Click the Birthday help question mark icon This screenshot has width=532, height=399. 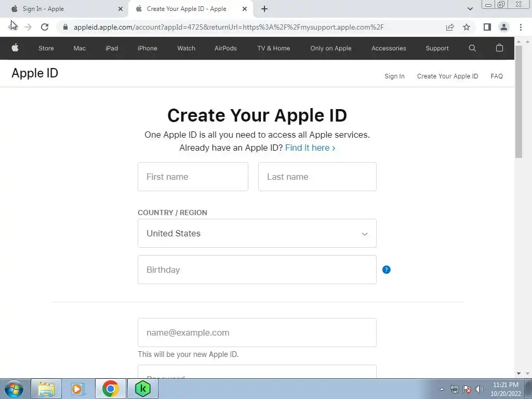(x=386, y=270)
